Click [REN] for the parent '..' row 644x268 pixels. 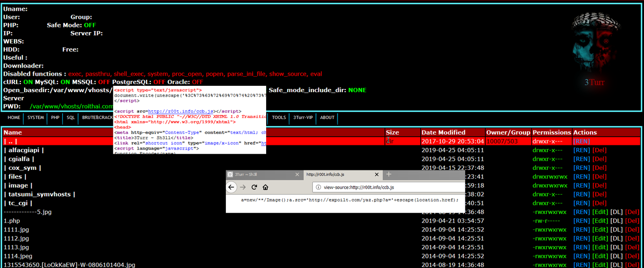coord(581,142)
